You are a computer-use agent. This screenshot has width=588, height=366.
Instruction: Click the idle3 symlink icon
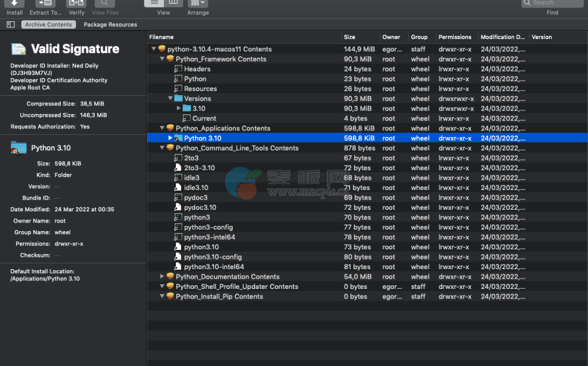[x=178, y=178]
